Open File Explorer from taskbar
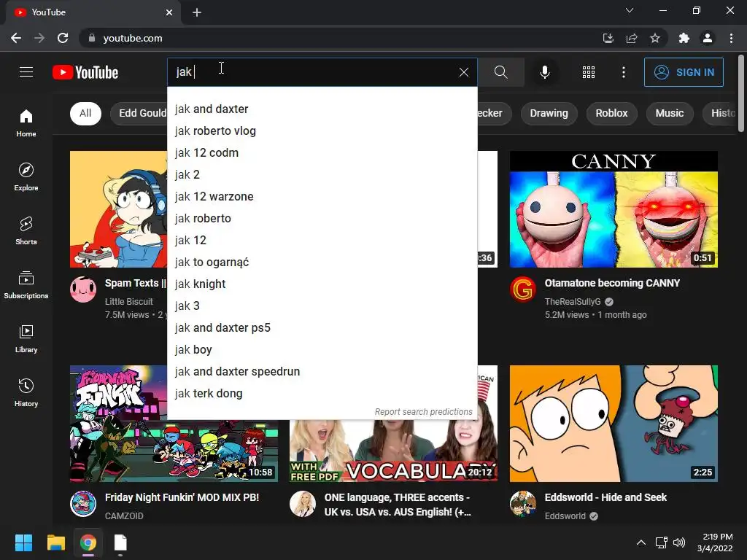The width and height of the screenshot is (747, 560). pyautogui.click(x=55, y=542)
